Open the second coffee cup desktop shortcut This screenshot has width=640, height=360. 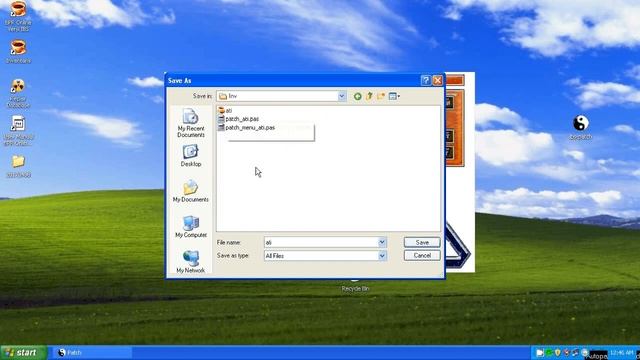18,51
